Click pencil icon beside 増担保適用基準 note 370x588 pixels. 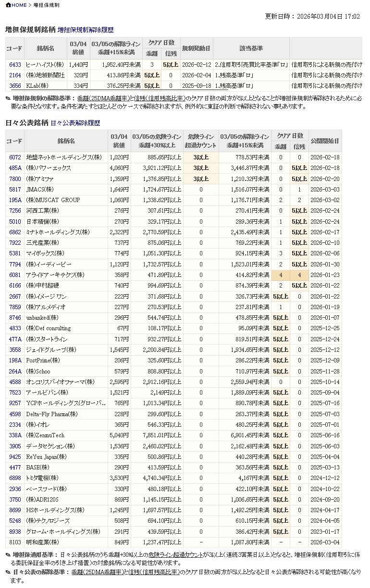(x=8, y=555)
